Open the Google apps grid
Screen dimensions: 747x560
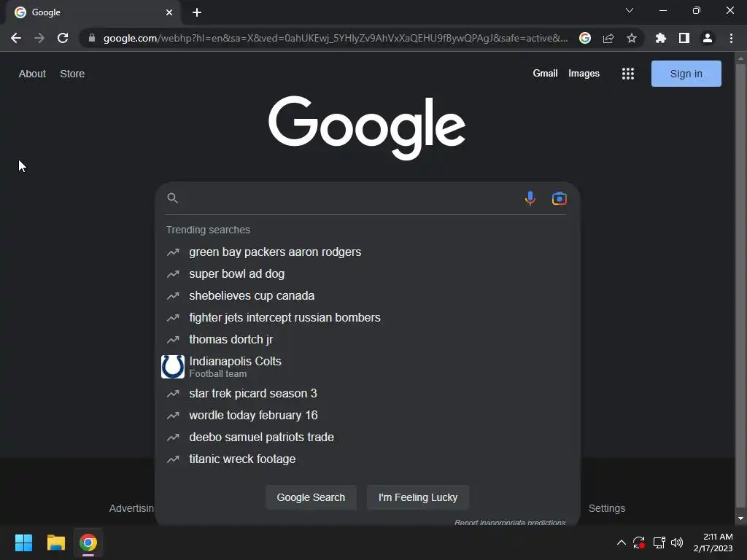click(628, 74)
